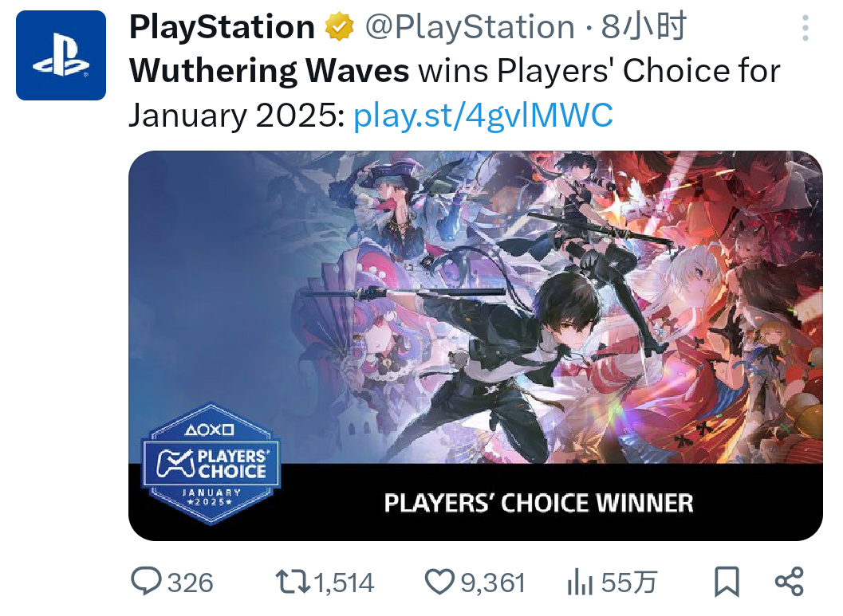
Task: Click the 8小时 timestamp
Action: tap(644, 29)
